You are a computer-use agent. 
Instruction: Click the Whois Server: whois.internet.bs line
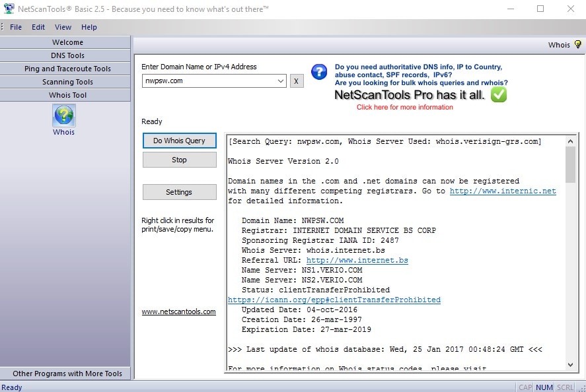click(313, 250)
